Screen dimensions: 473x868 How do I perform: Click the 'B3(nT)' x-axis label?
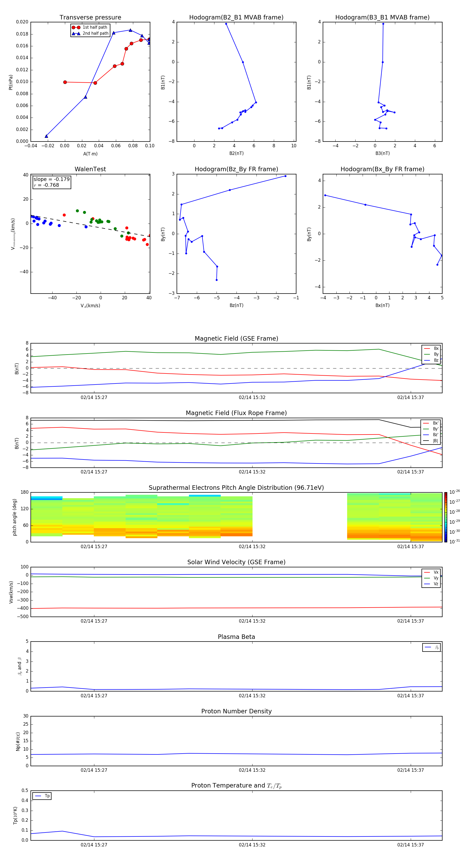[382, 153]
